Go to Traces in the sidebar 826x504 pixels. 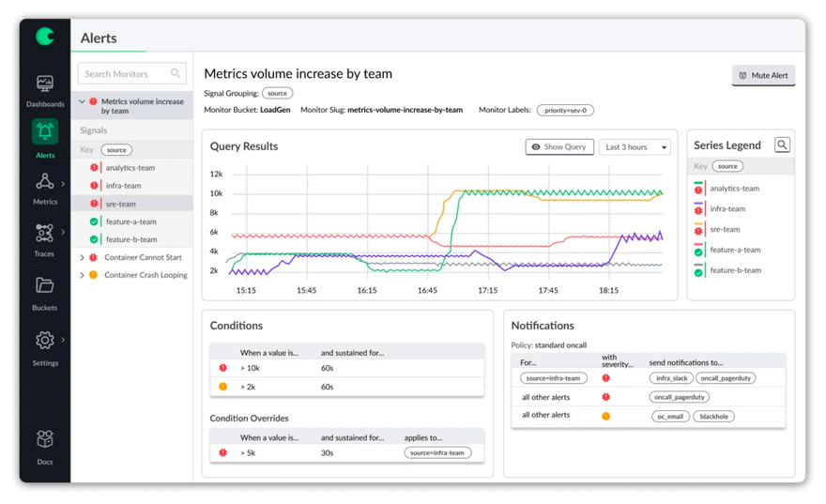[x=44, y=233]
